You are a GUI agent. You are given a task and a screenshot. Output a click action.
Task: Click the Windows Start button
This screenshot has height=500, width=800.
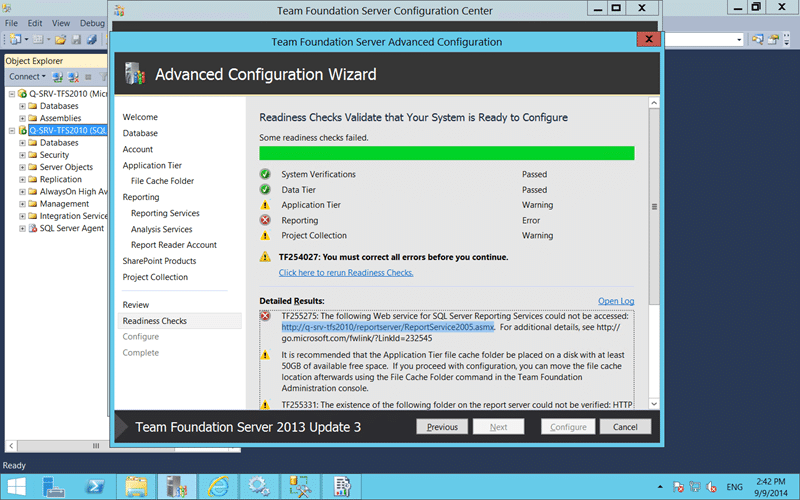coord(16,487)
